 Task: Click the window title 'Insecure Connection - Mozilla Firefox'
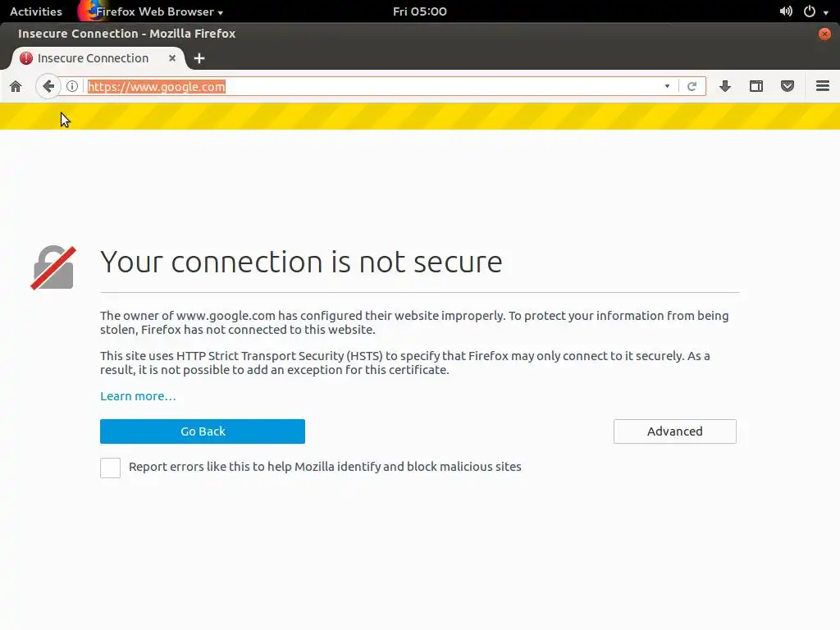127,34
